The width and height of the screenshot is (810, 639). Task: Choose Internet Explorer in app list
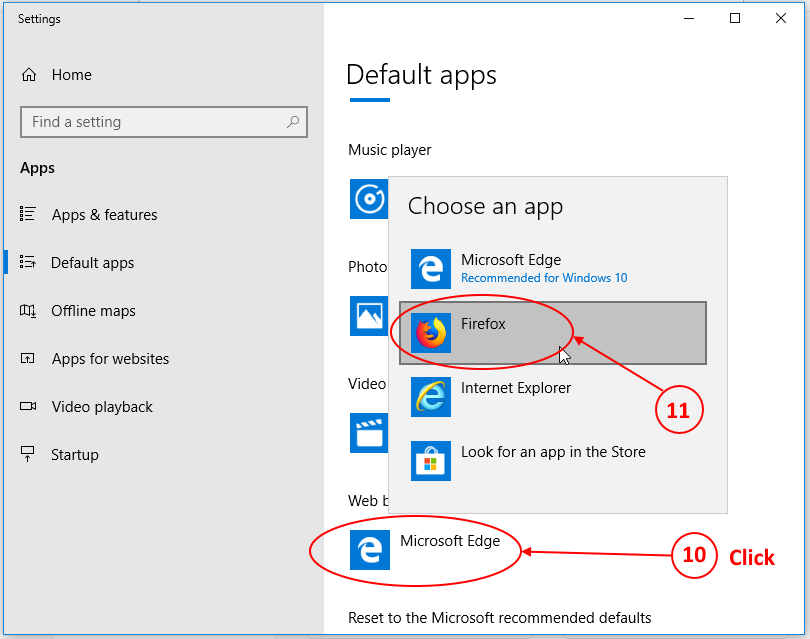click(553, 397)
